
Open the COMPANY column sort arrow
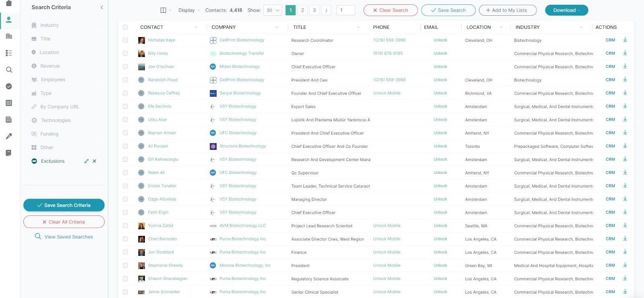tap(277, 27)
